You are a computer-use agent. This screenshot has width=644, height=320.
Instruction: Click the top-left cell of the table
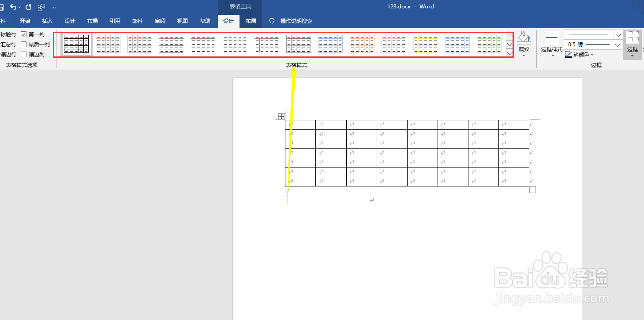click(x=301, y=125)
